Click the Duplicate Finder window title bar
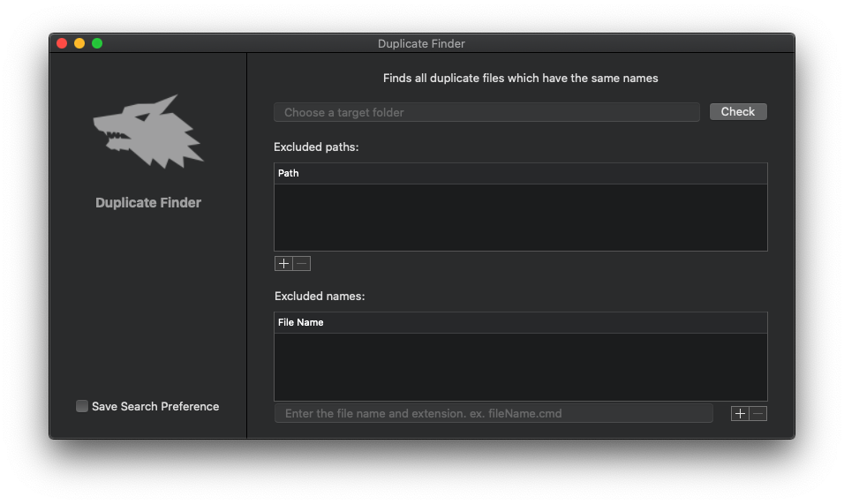 [x=421, y=44]
